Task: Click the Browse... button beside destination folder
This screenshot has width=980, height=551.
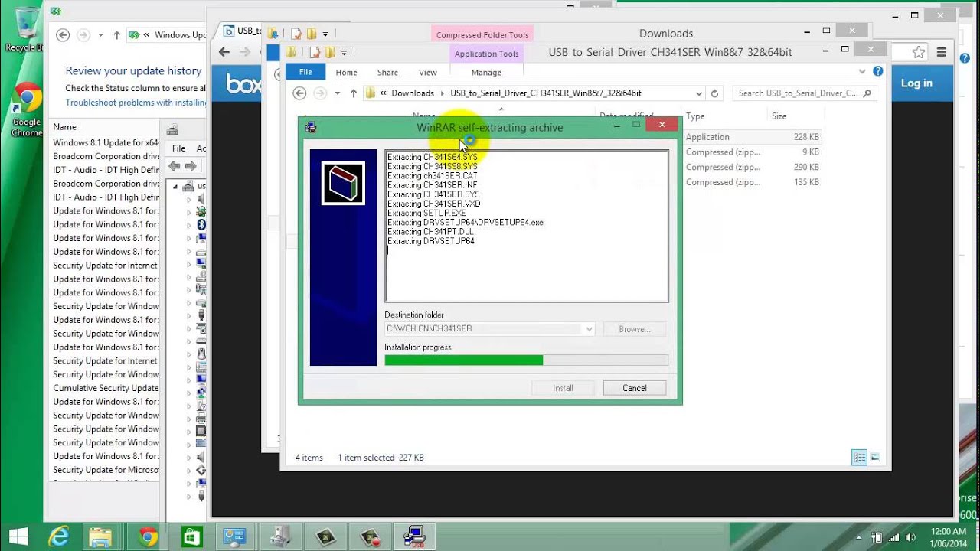Action: pos(634,329)
